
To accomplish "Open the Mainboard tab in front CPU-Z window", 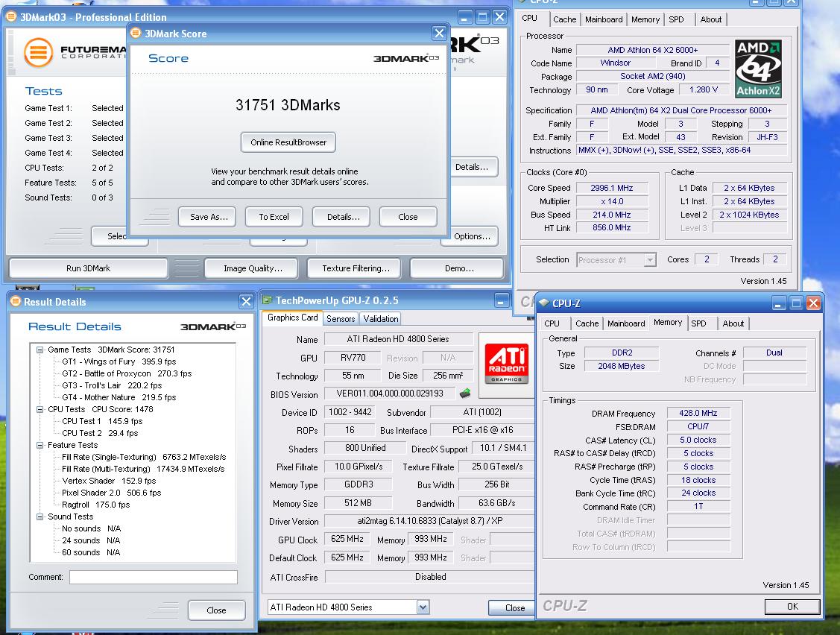I will (x=626, y=323).
